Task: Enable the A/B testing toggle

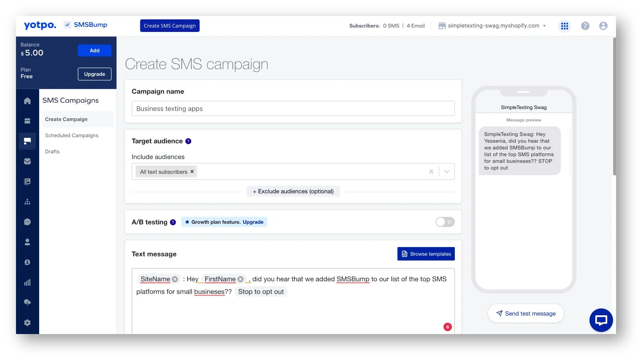Action: click(x=445, y=222)
